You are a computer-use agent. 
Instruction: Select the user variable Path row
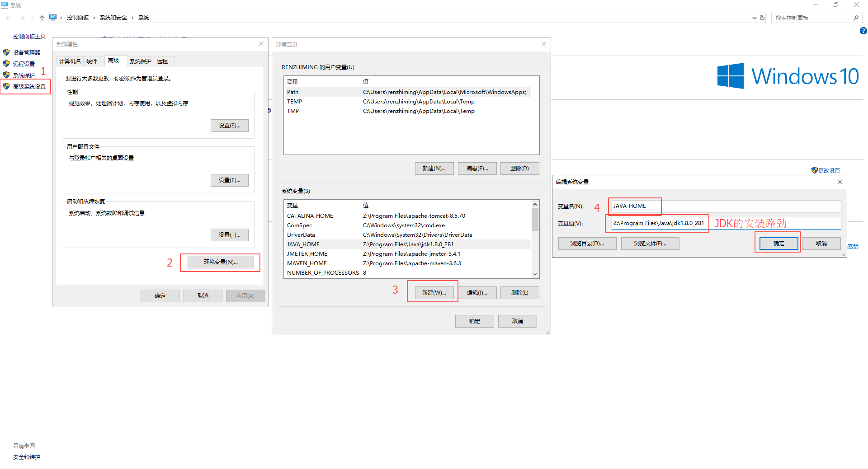[x=408, y=92]
